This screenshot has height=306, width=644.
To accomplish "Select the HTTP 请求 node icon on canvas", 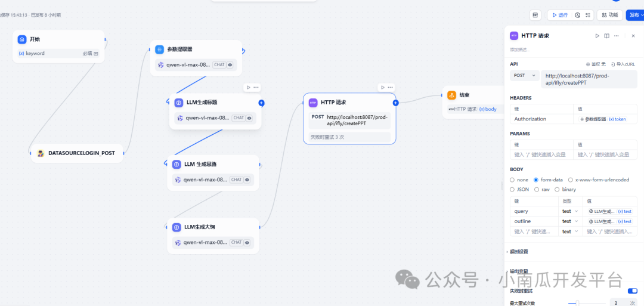I will (x=313, y=103).
